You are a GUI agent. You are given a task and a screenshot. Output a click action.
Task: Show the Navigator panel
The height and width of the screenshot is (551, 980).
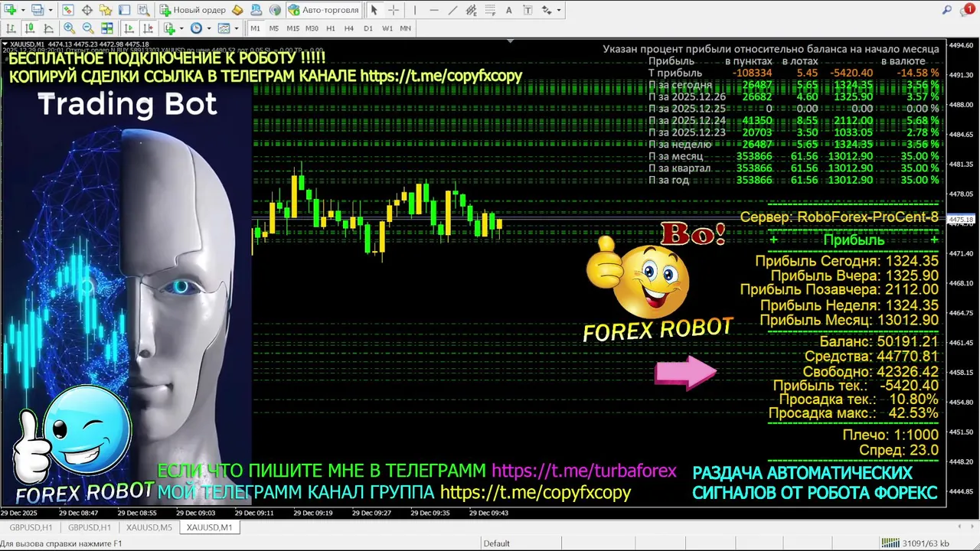(106, 10)
